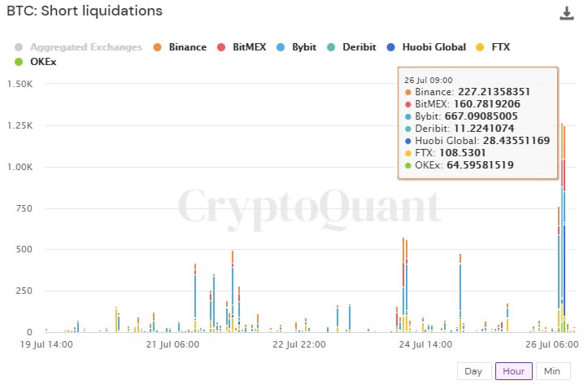Switch to Day interval
588x385 pixels.
(473, 371)
